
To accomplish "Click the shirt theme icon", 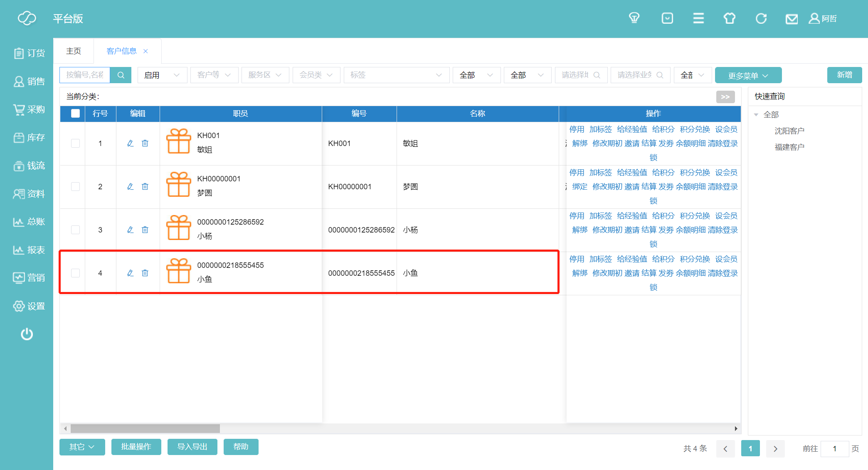I will [730, 18].
